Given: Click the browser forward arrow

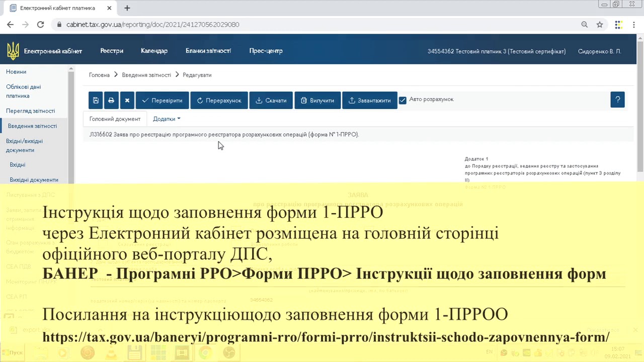Looking at the screenshot, I should [25, 24].
